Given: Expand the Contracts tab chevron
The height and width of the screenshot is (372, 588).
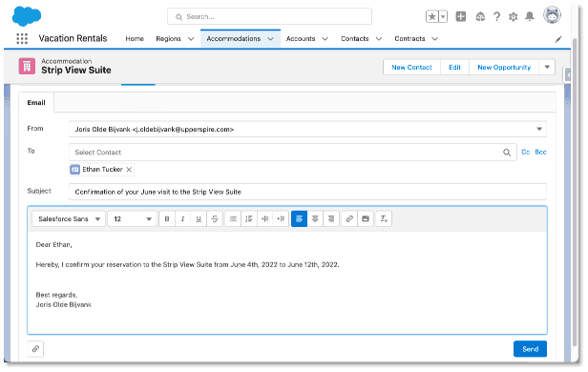Looking at the screenshot, I should pyautogui.click(x=434, y=38).
